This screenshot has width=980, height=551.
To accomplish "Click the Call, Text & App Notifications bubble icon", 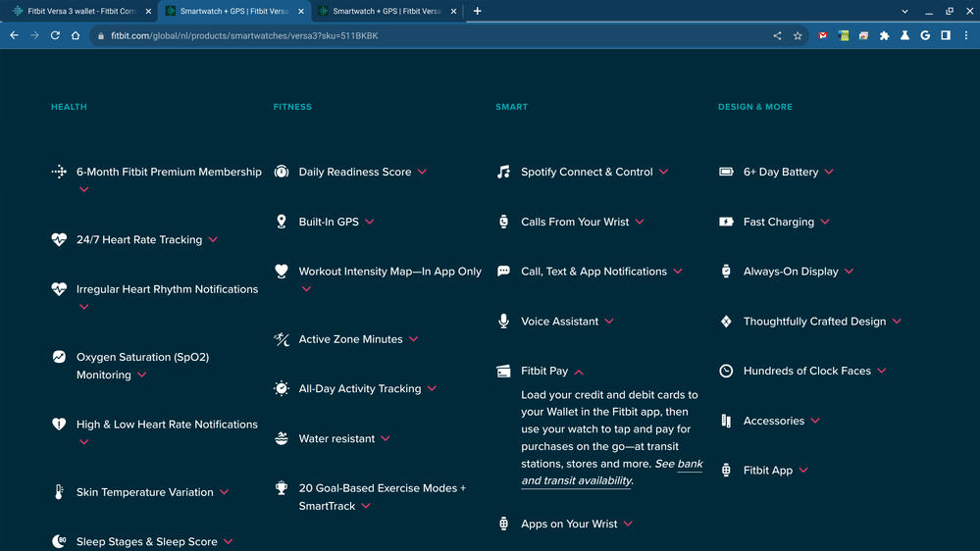I will tap(504, 272).
